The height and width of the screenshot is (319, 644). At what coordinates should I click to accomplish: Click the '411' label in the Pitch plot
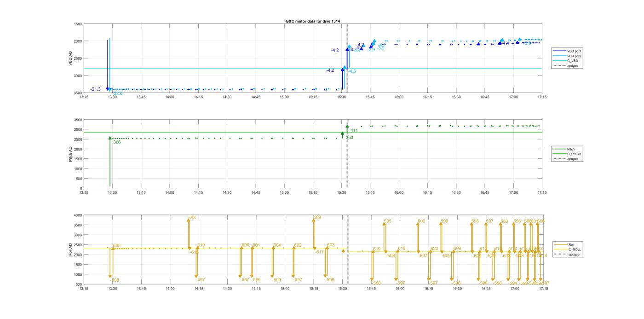tap(354, 131)
